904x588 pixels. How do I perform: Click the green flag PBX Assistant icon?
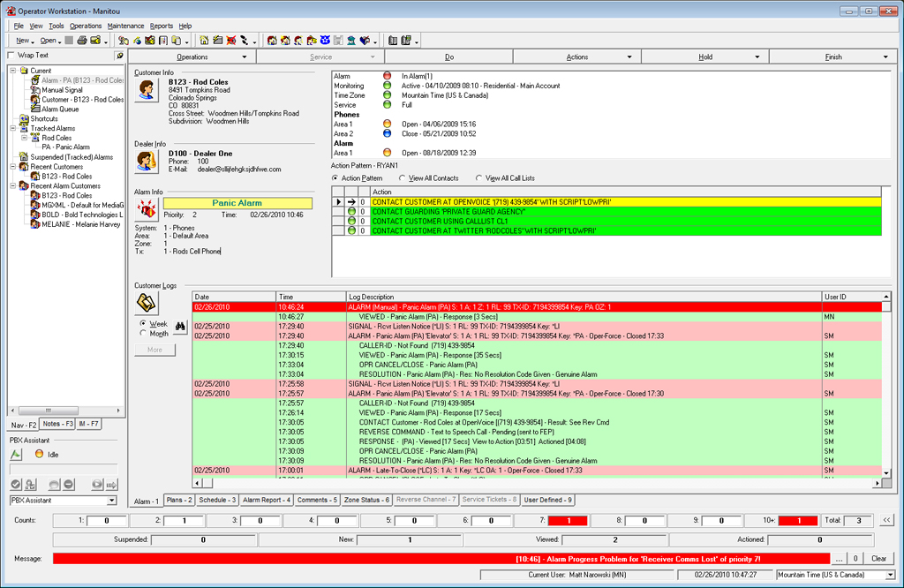[x=16, y=455]
